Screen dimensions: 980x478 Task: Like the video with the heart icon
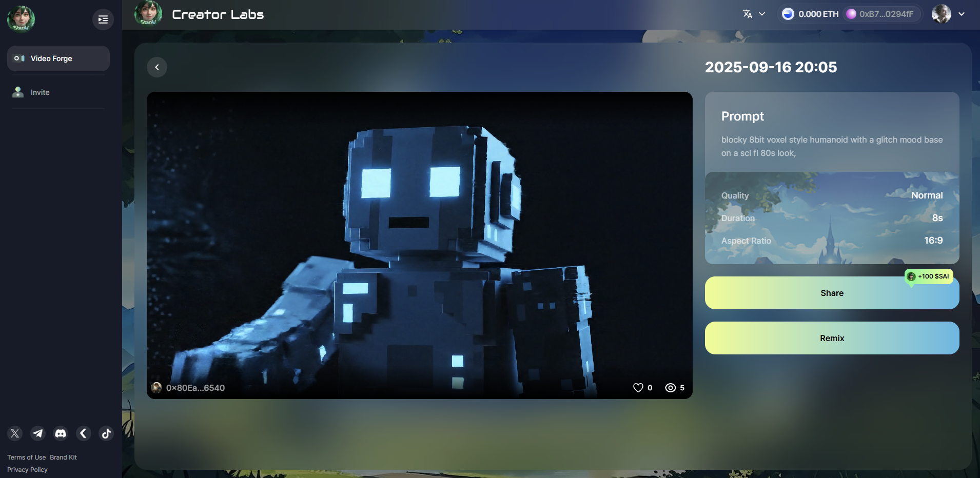(x=638, y=388)
